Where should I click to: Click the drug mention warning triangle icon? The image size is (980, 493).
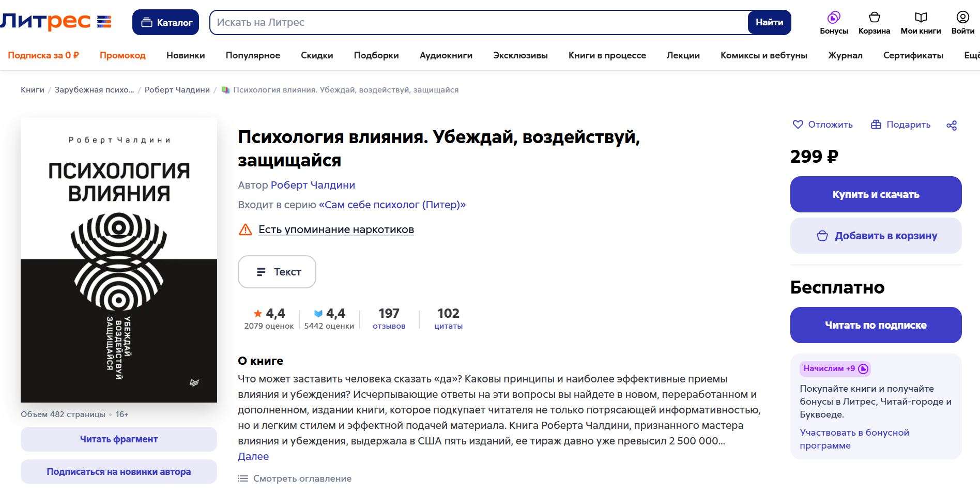[x=245, y=229]
